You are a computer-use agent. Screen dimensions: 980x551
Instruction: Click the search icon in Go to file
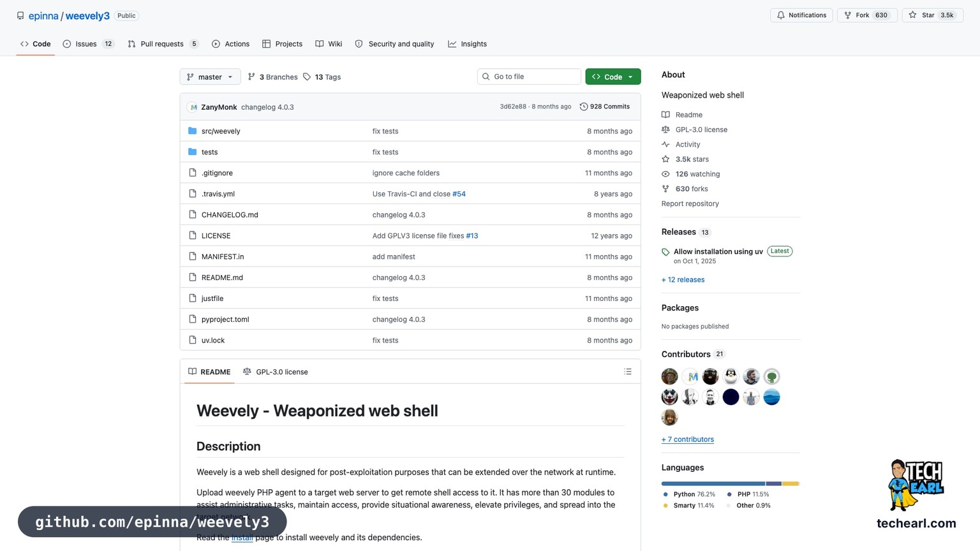click(486, 77)
